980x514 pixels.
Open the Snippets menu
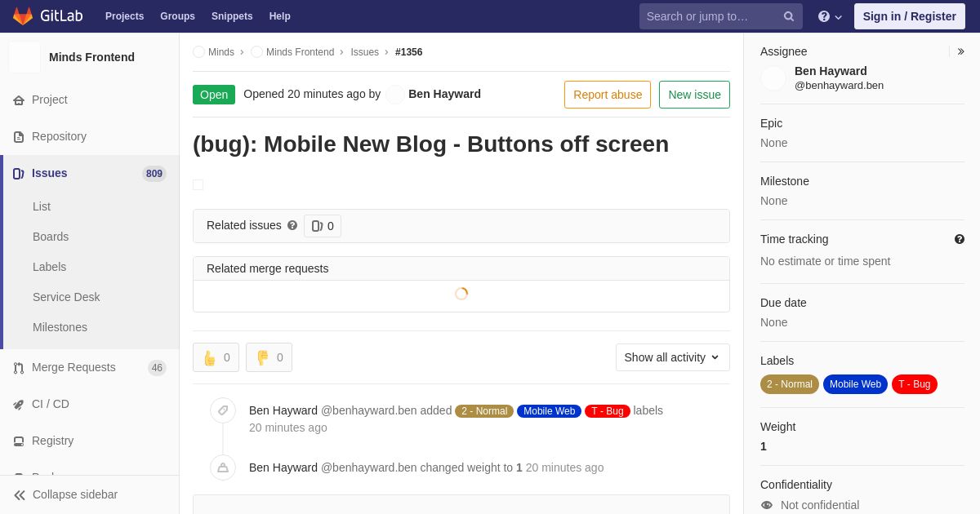click(x=232, y=16)
